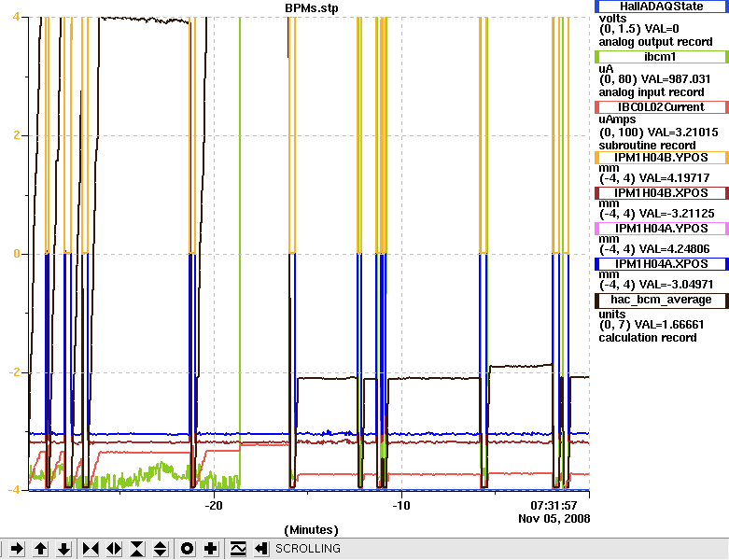Select the IPM1H04B.XPOS legend label

click(x=662, y=193)
